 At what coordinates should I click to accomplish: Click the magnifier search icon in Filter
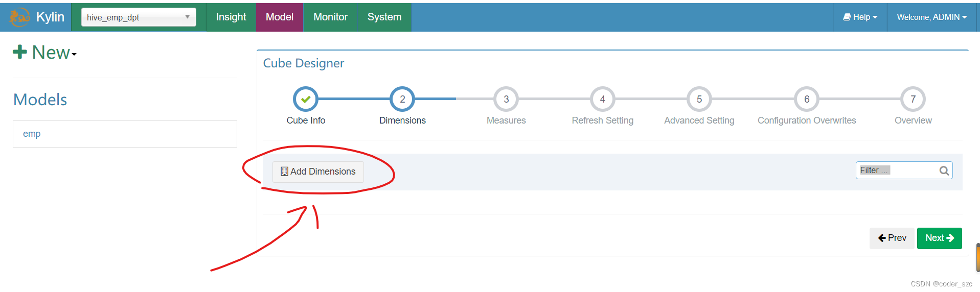[x=944, y=171]
